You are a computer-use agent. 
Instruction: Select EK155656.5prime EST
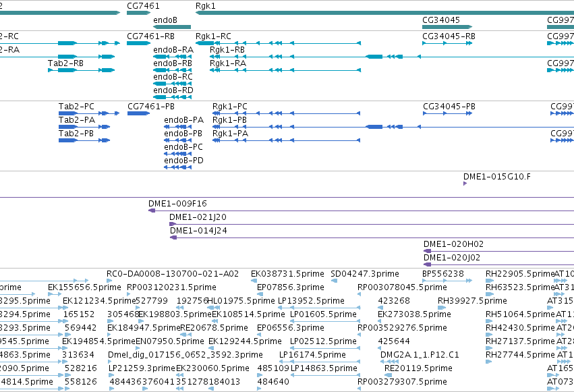(x=84, y=287)
